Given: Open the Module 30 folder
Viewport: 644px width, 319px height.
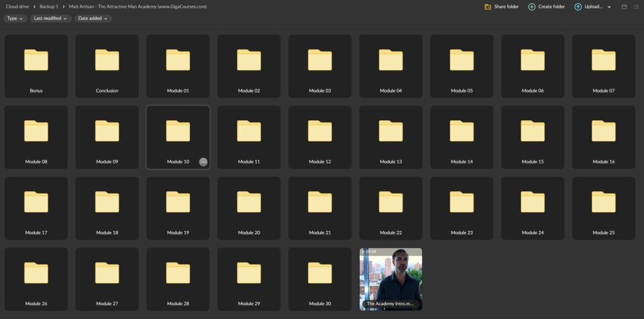Looking at the screenshot, I should click(319, 279).
